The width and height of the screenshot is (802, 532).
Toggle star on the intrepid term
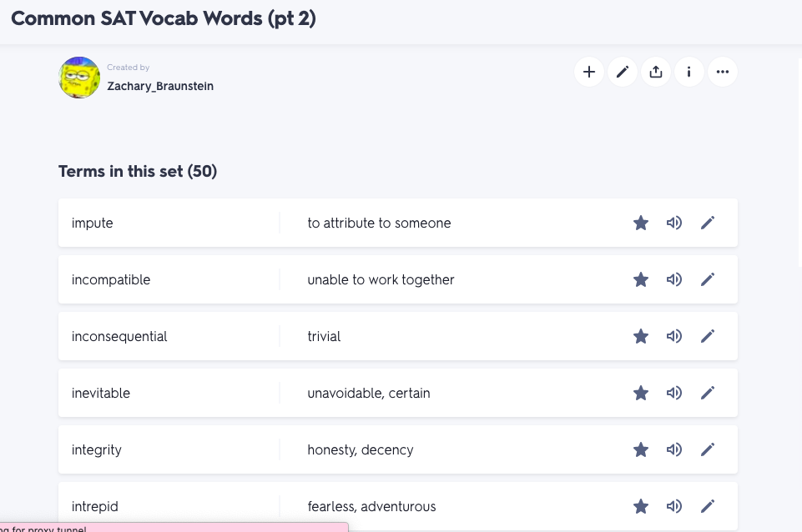coord(641,506)
